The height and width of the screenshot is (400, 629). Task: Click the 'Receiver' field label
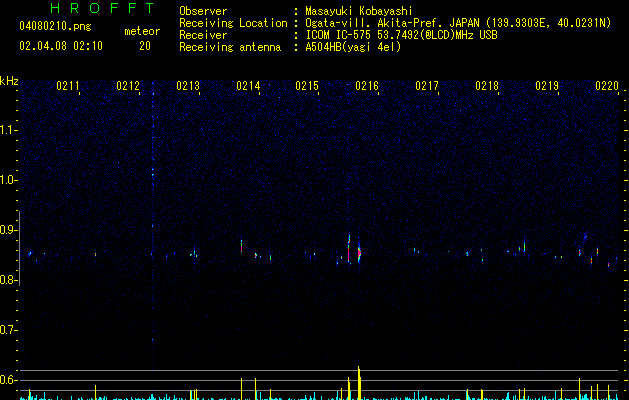[x=203, y=35]
